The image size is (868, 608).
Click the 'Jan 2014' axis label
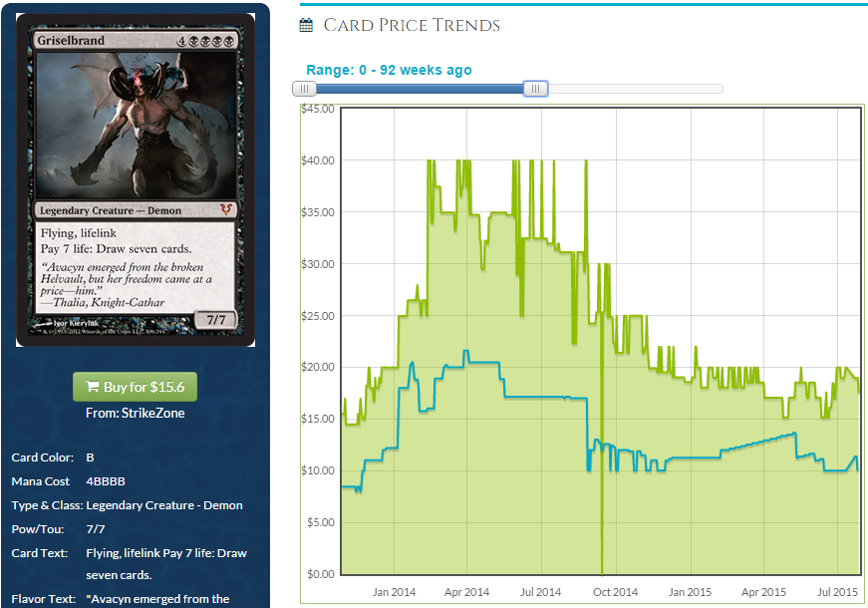[394, 592]
